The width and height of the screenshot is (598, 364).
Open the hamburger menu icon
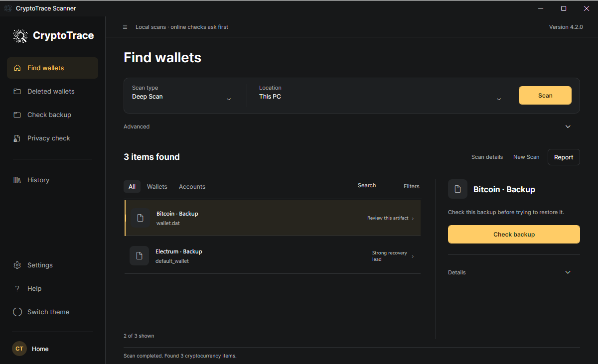pos(125,27)
